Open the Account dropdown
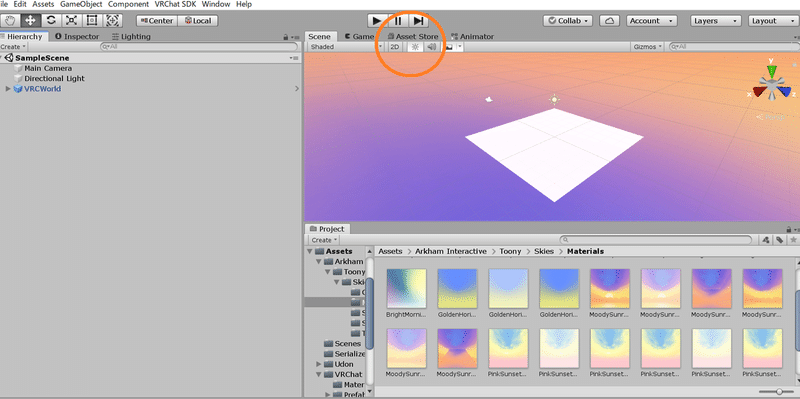Screen dimensions: 800x399 pos(652,21)
